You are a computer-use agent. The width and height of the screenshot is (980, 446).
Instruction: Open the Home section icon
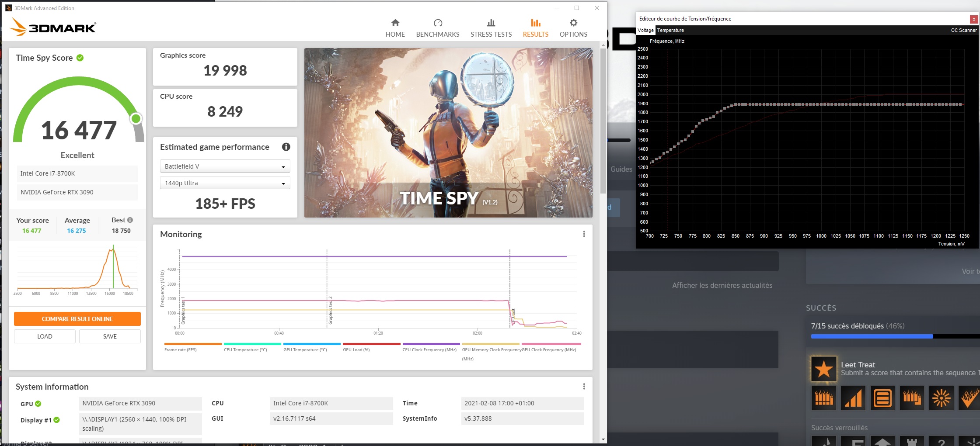[x=395, y=23]
